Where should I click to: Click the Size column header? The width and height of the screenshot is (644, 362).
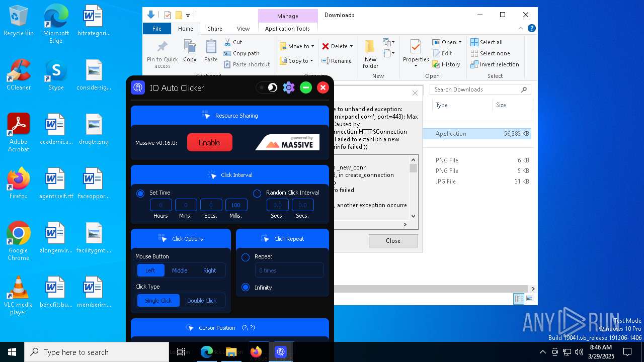(x=512, y=105)
